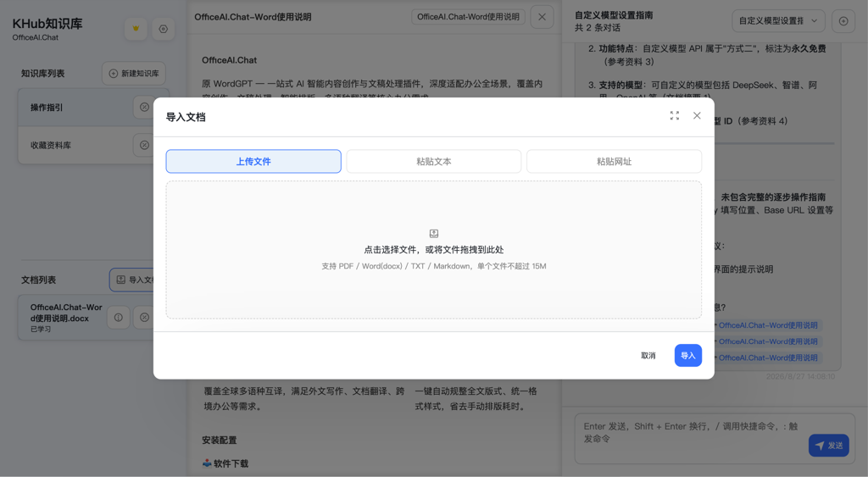Open first OfficeAI.Chat-Word使用说明 reference link
The width and height of the screenshot is (868, 477).
(x=768, y=325)
